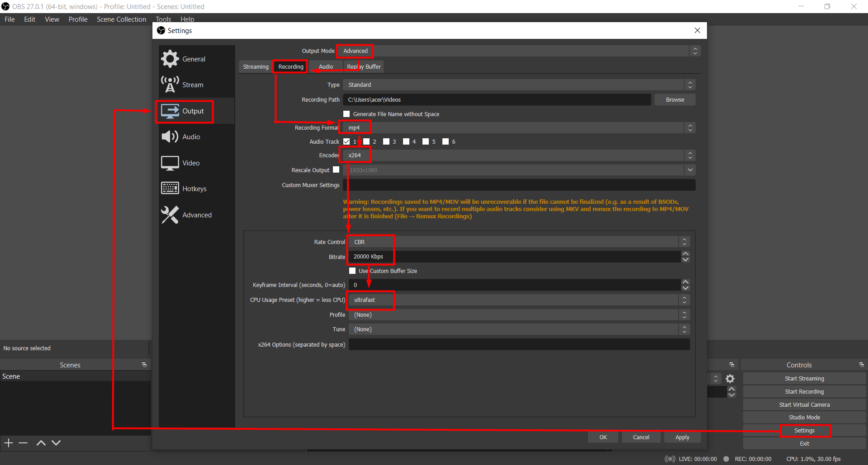The image size is (868, 465).
Task: Open CPU Usage Preset dropdown
Action: pos(519,300)
